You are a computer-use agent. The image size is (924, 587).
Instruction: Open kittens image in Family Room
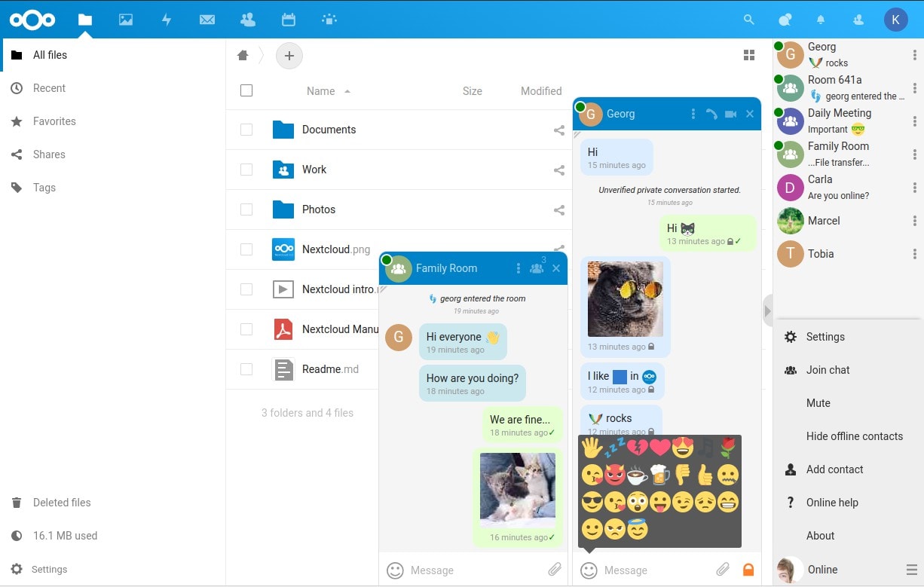click(518, 489)
